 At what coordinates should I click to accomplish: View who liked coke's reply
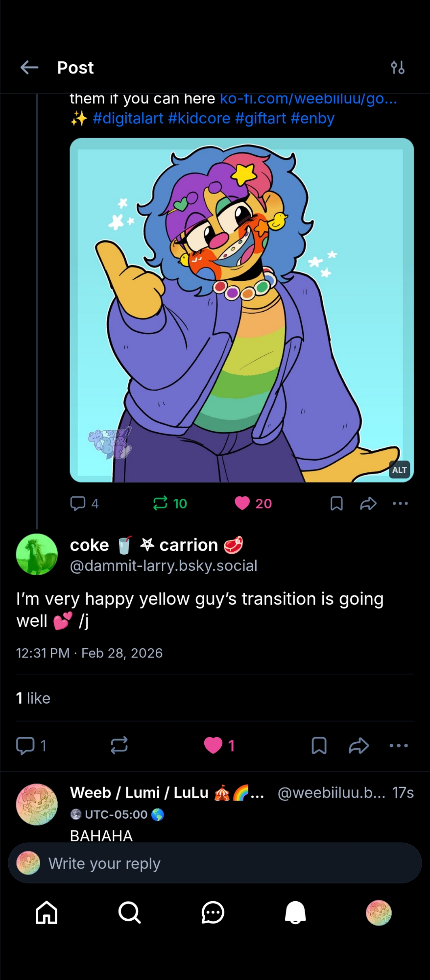tap(33, 698)
